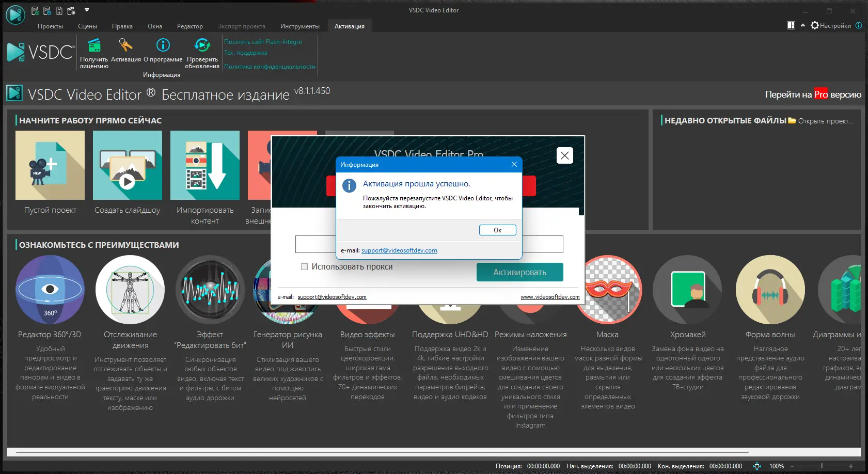Click the 100% zoom value
The width and height of the screenshot is (868, 474).
pyautogui.click(x=777, y=466)
